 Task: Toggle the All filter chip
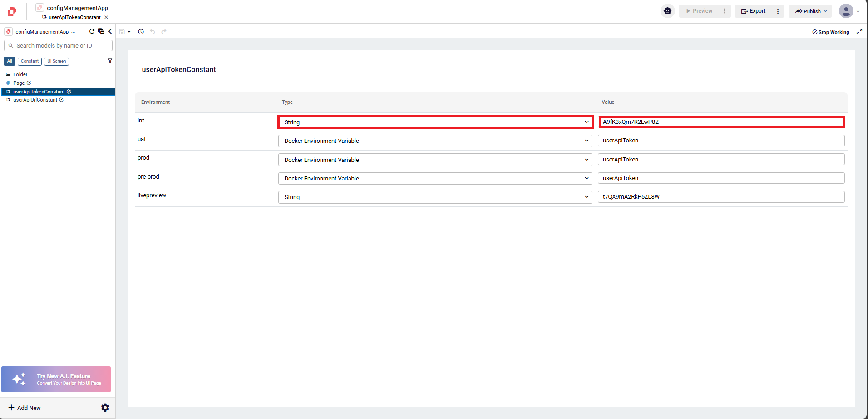pos(10,61)
